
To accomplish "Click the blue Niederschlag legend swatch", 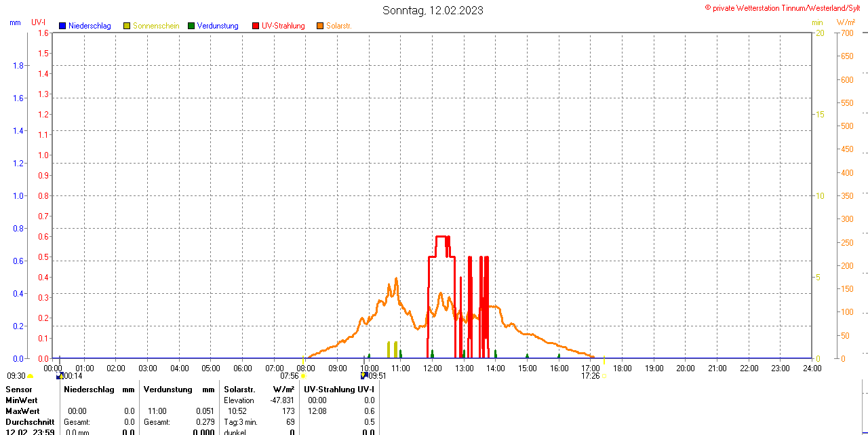I will pyautogui.click(x=62, y=26).
